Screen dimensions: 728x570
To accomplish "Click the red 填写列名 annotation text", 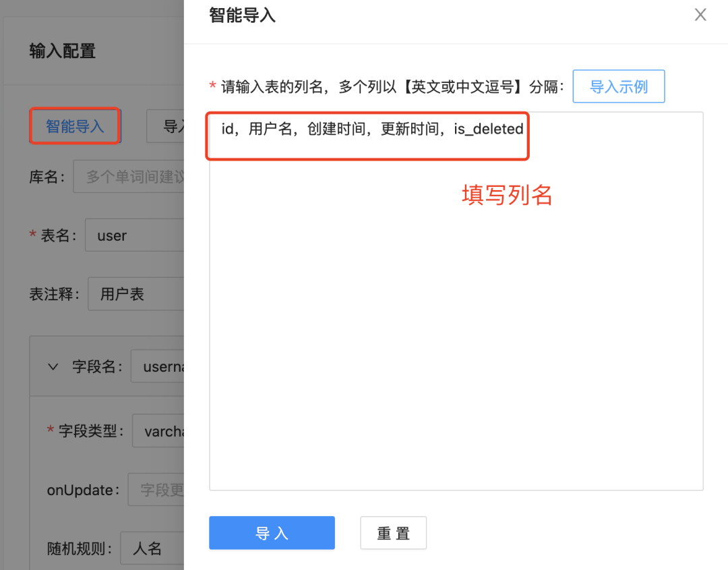I will tap(507, 195).
